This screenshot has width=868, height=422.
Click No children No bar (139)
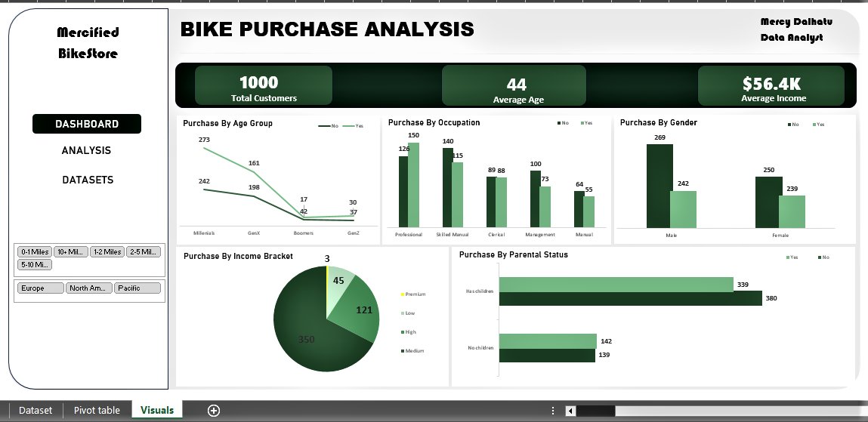click(x=547, y=355)
